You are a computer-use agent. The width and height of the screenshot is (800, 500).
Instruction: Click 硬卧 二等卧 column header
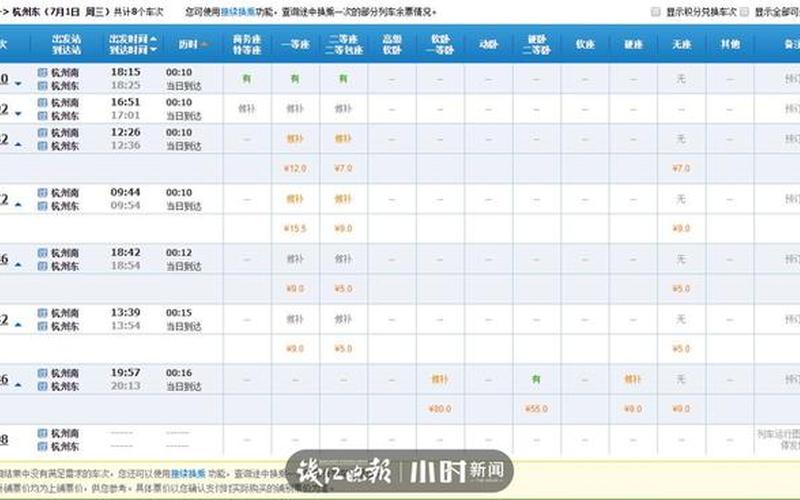536,44
